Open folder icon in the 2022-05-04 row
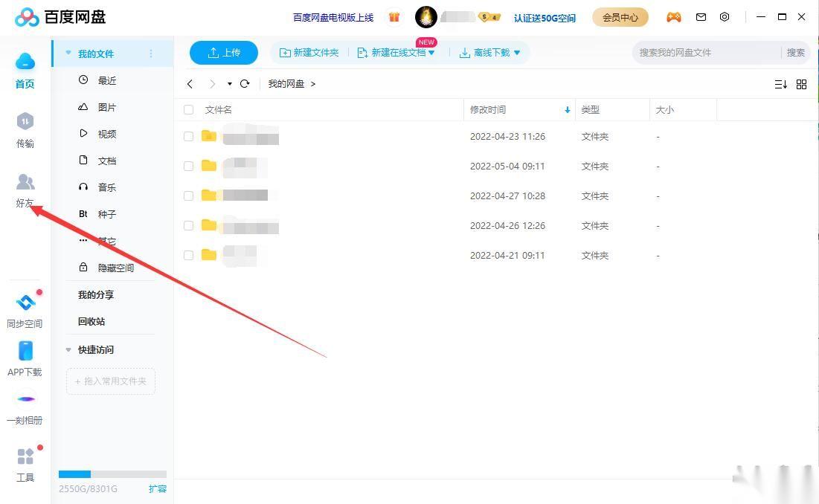819x504 pixels. (x=209, y=165)
